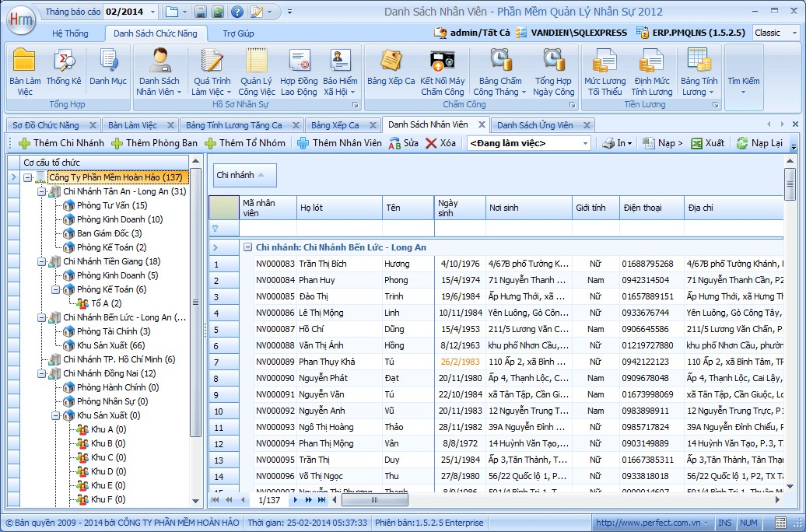Select Phòng Tư Vấn (15) in tree
This screenshot has width=806, height=532.
coord(111,205)
